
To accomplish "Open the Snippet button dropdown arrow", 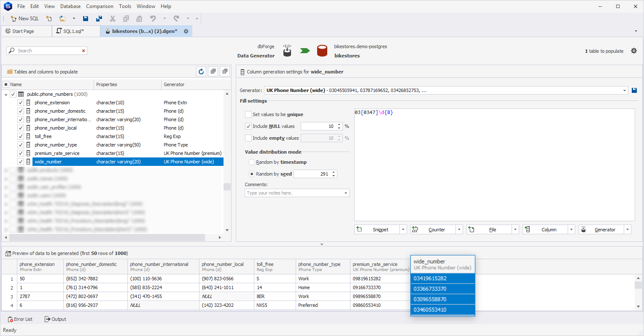I will click(x=403, y=230).
